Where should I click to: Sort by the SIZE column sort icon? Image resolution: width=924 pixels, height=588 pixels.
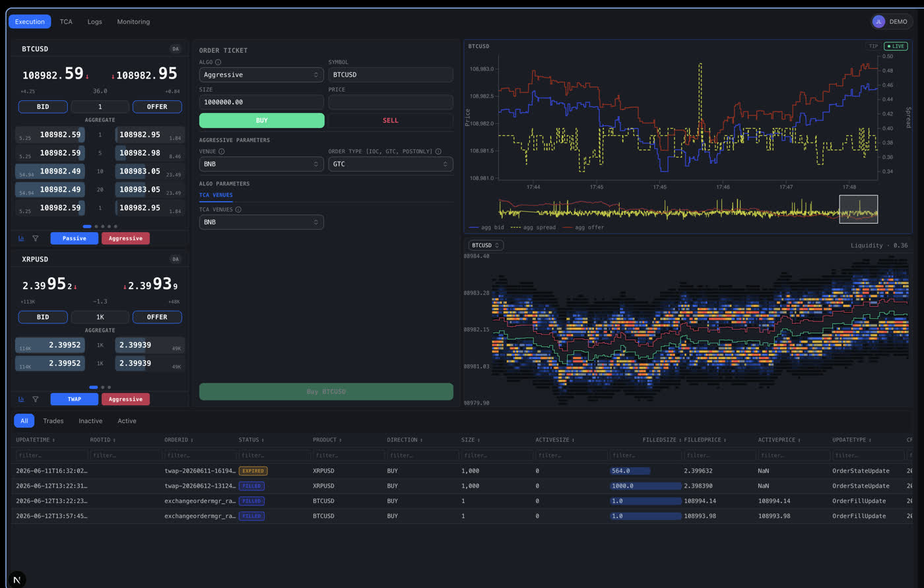tap(478, 440)
